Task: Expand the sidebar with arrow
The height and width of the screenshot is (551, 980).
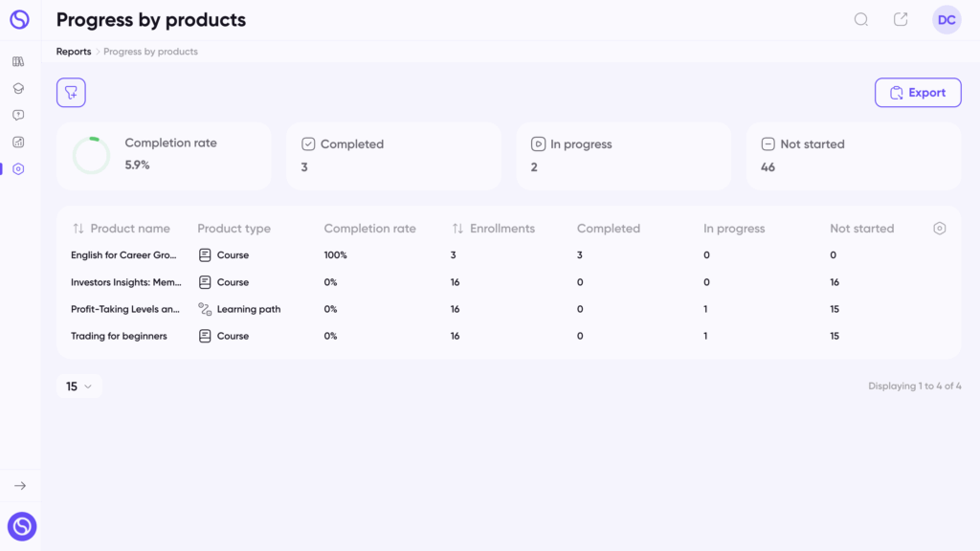Action: (20, 485)
